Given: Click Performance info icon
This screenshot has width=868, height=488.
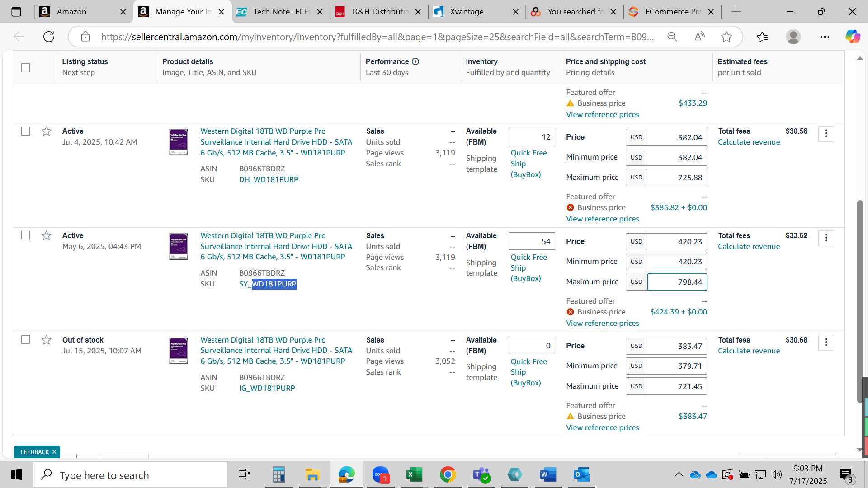Looking at the screenshot, I should point(415,61).
